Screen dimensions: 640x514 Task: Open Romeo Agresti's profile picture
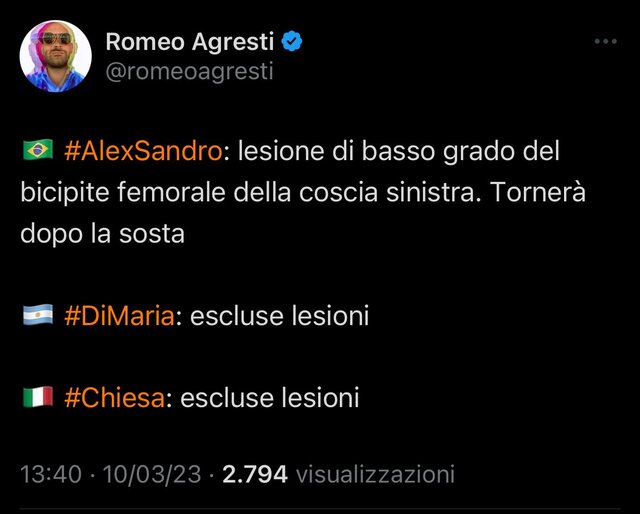pyautogui.click(x=56, y=56)
